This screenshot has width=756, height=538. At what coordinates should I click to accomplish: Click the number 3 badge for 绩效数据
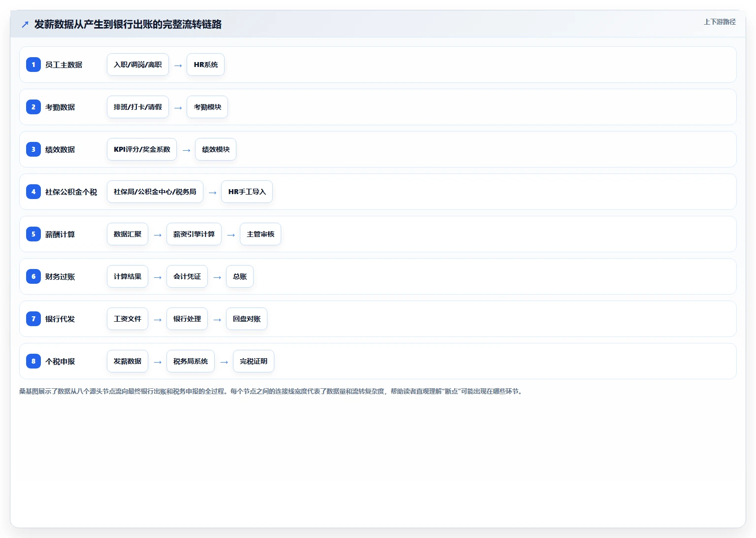33,149
